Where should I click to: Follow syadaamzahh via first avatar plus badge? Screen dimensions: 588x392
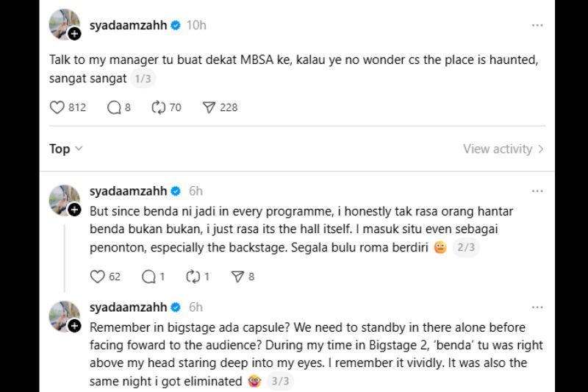(x=74, y=34)
